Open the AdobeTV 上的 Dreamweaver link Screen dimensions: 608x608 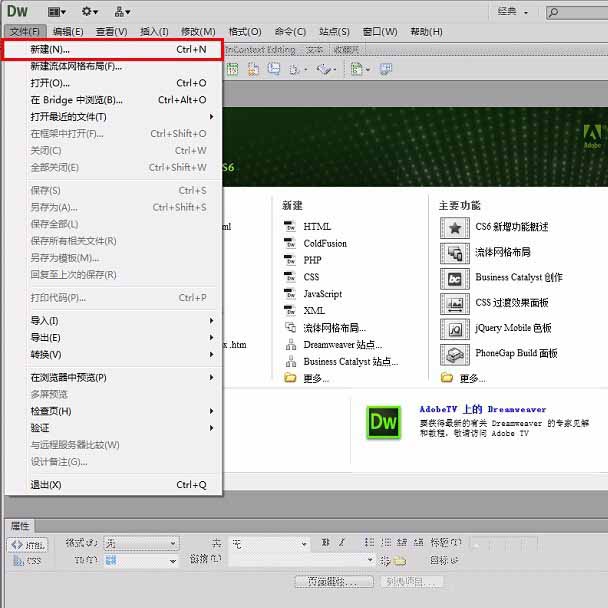point(482,410)
